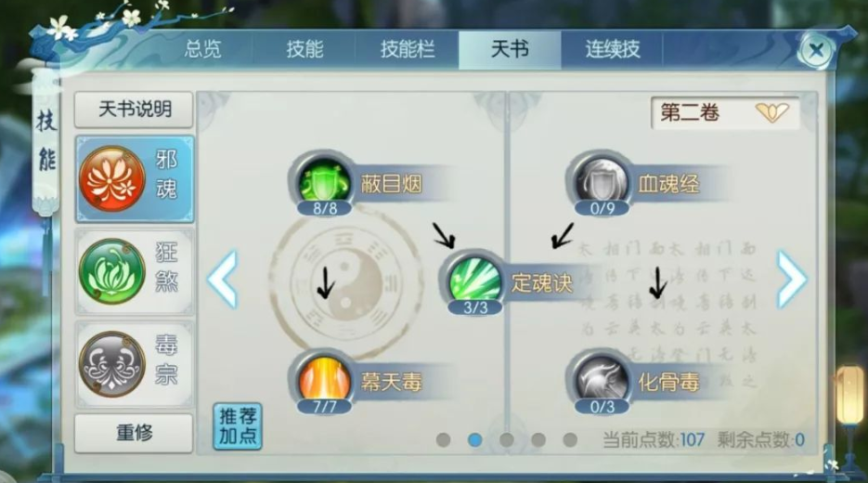This screenshot has width=868, height=483.
Task: Select the 化骨毒 skill icon
Action: [x=602, y=379]
